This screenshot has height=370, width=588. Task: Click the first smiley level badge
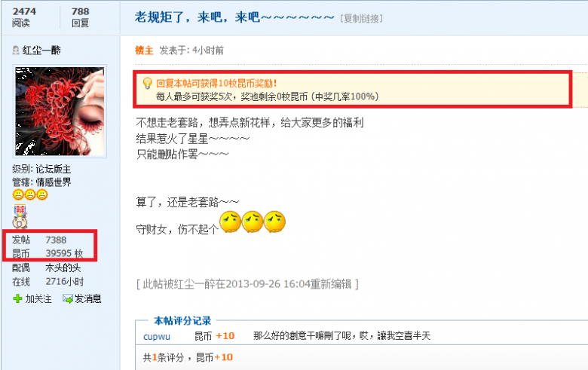(18, 195)
